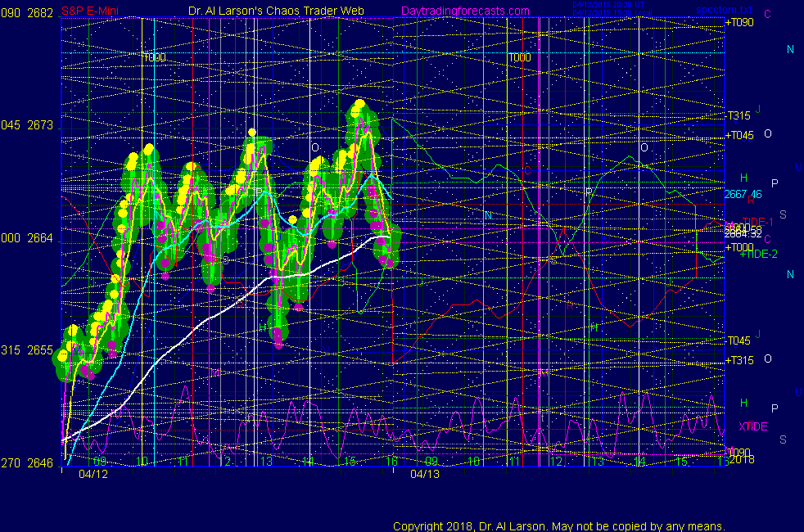Select hour 15 marker of the 04/12 session
Screen dimensions: 804x532
click(x=349, y=462)
